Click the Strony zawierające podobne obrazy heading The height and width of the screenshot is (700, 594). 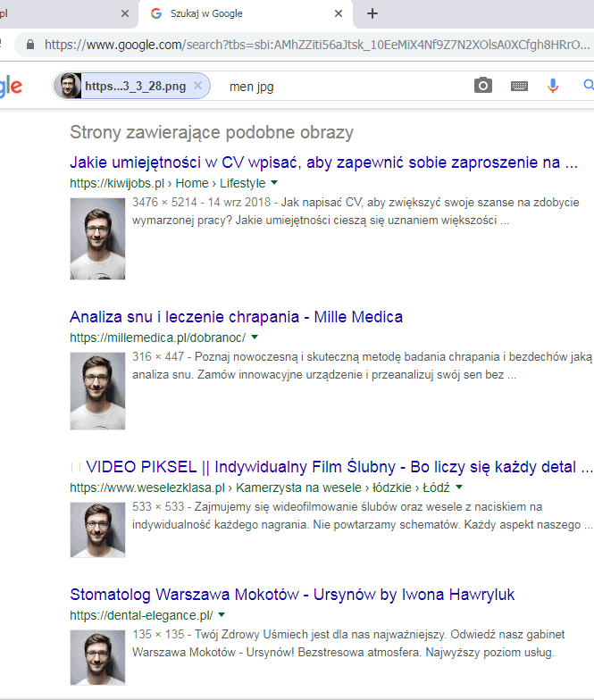[x=212, y=132]
